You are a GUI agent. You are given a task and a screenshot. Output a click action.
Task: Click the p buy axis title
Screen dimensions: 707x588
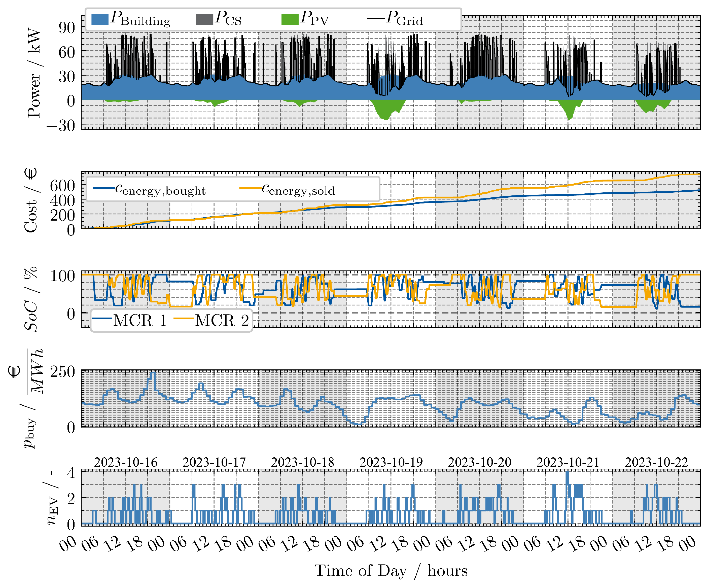click(26, 399)
